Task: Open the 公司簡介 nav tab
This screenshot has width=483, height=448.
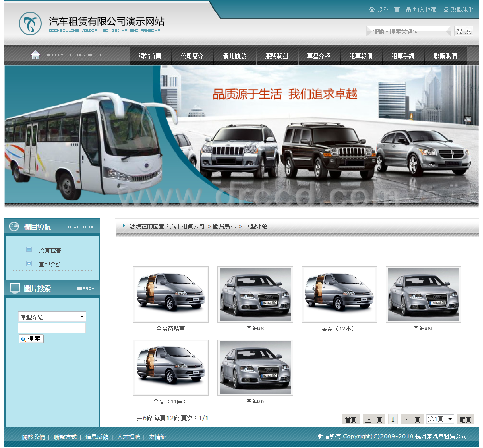Action: click(x=192, y=56)
